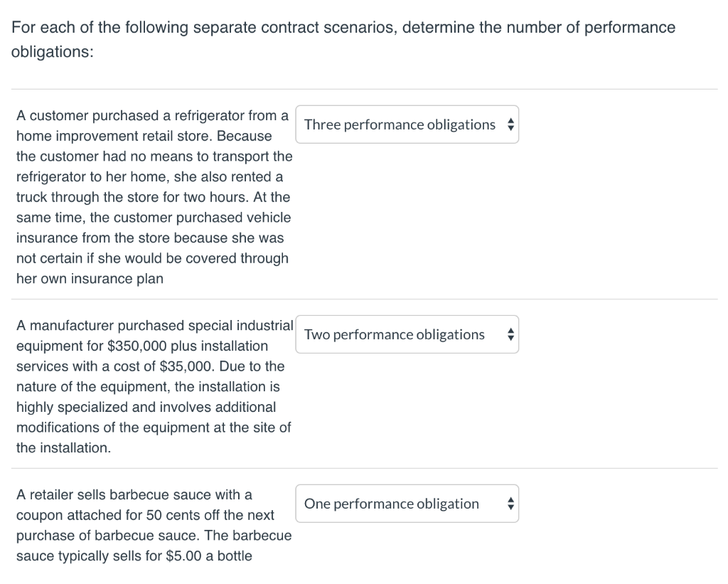Click the down arrow of the equipment scenario selector
728x584 pixels.
point(510,338)
